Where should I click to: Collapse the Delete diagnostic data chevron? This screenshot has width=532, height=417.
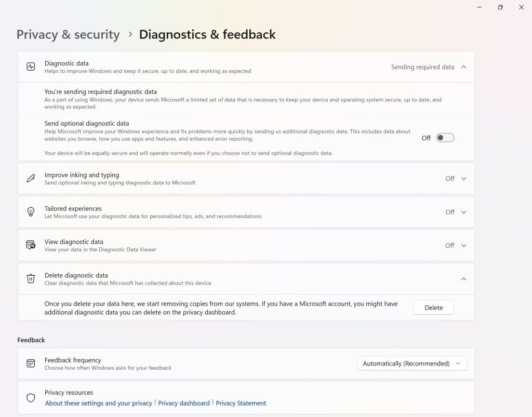pos(464,279)
